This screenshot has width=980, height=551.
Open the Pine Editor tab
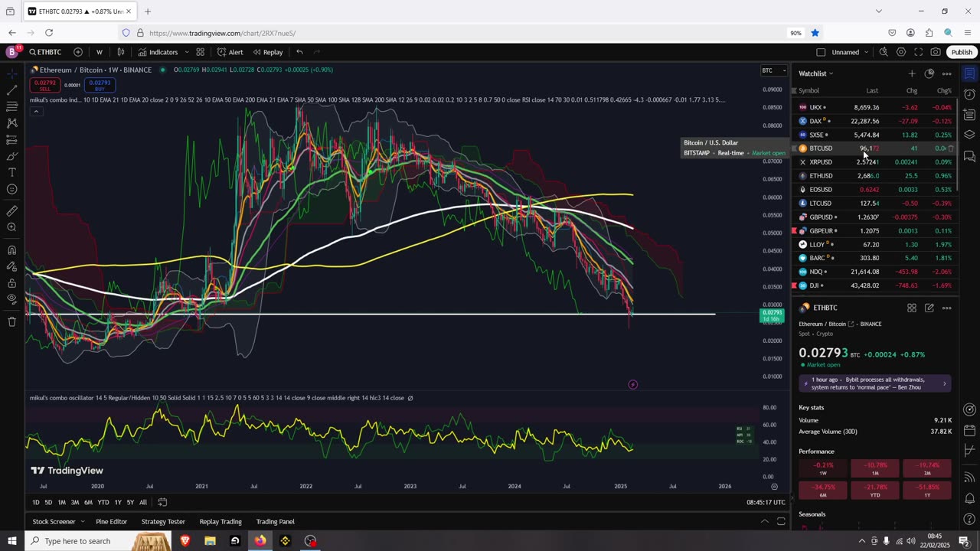coord(111,521)
